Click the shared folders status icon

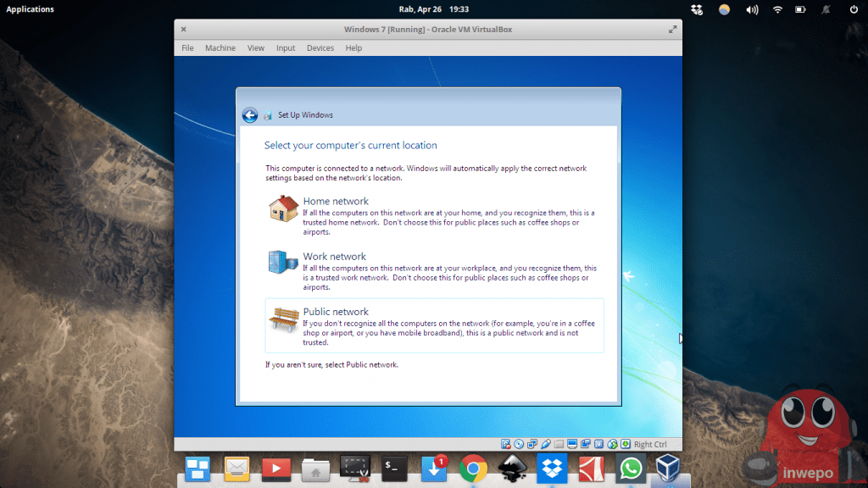click(x=559, y=444)
